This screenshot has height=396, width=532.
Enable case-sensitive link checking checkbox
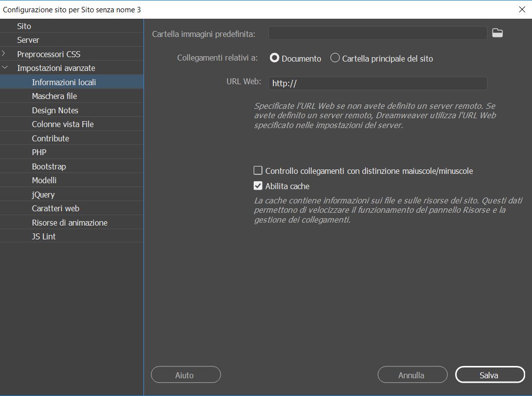258,170
